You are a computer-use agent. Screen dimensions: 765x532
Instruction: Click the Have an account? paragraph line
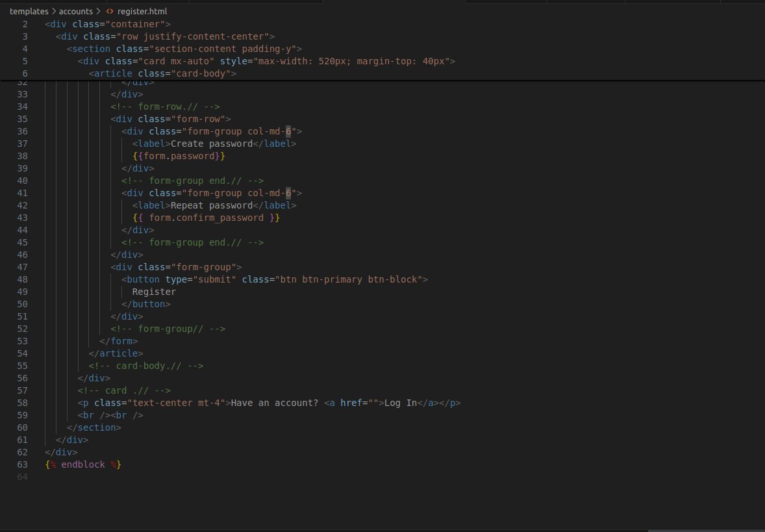point(270,403)
